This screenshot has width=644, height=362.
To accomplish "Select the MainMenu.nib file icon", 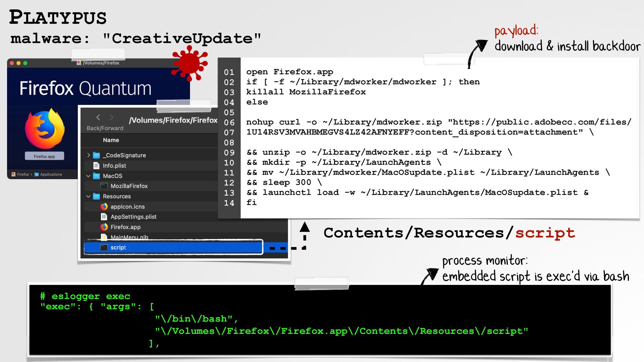I will tap(104, 237).
